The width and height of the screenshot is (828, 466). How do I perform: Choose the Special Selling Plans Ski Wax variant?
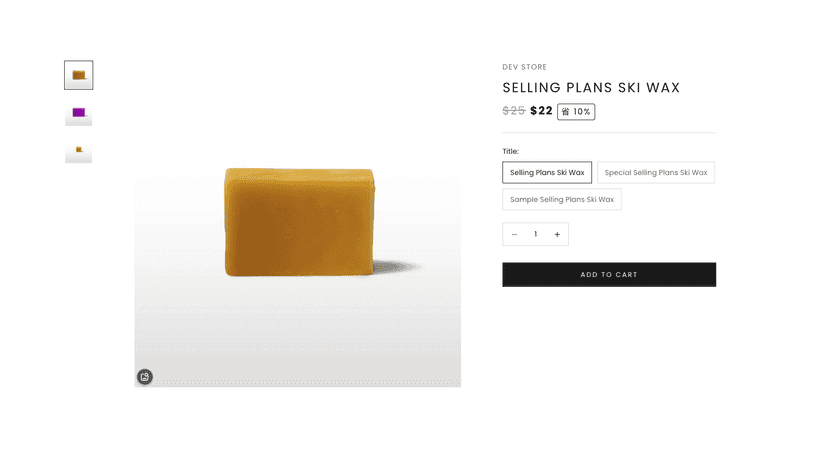(x=656, y=173)
